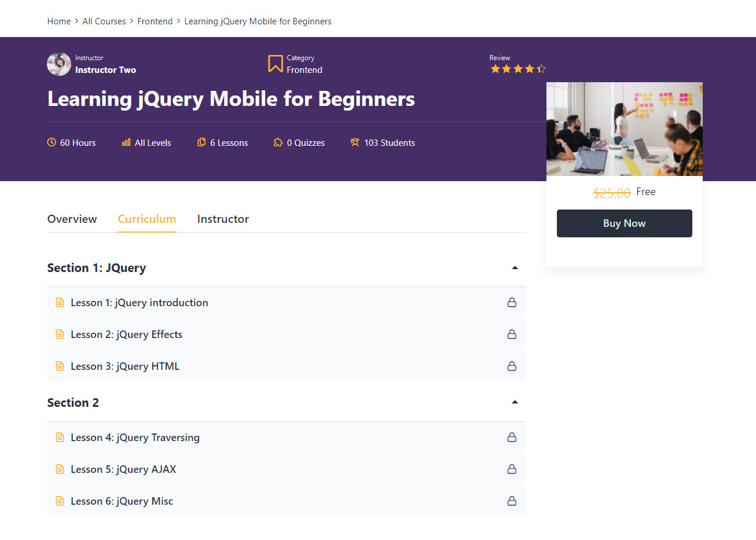Click the lock icon on Lesson 3 row
Screen dimensions: 756x540
(x=512, y=366)
